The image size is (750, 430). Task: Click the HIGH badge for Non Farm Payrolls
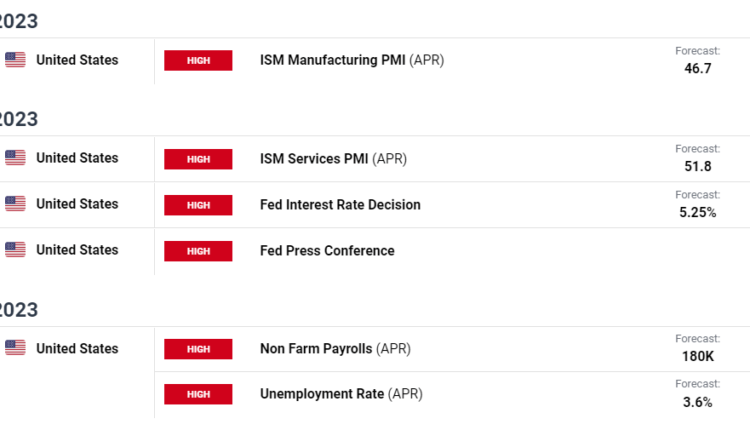[198, 349]
